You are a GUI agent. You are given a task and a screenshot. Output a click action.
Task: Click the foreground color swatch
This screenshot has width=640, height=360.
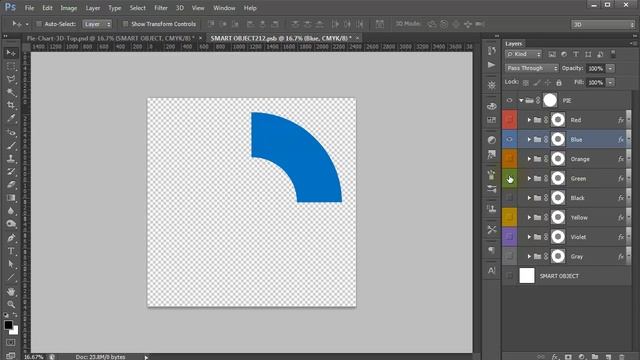(x=8, y=325)
